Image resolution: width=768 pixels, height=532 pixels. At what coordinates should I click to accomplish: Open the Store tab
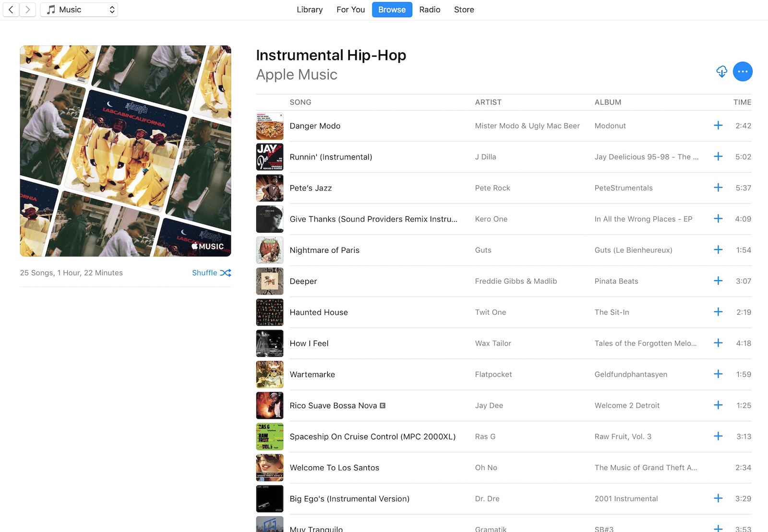(464, 10)
